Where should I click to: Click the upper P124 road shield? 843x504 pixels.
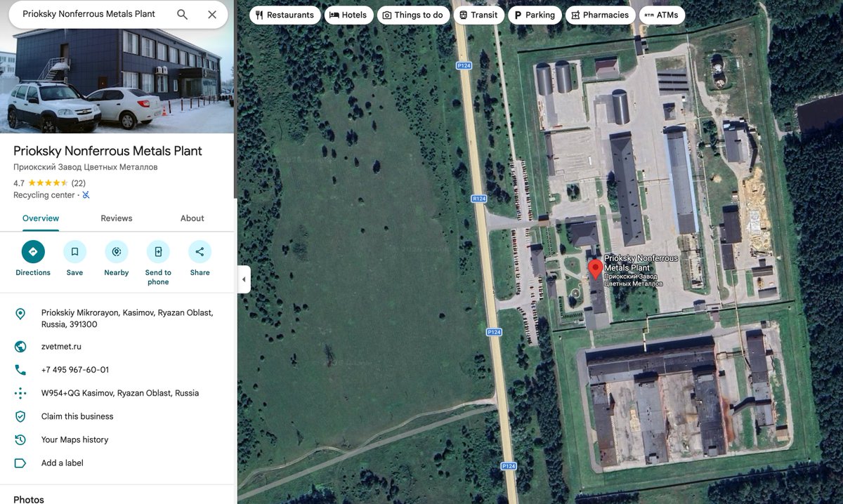pos(463,65)
